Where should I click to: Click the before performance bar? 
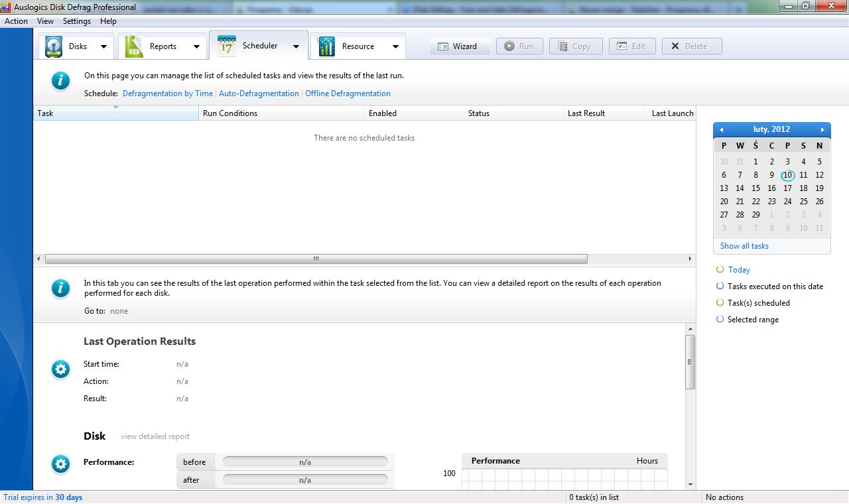(x=305, y=462)
